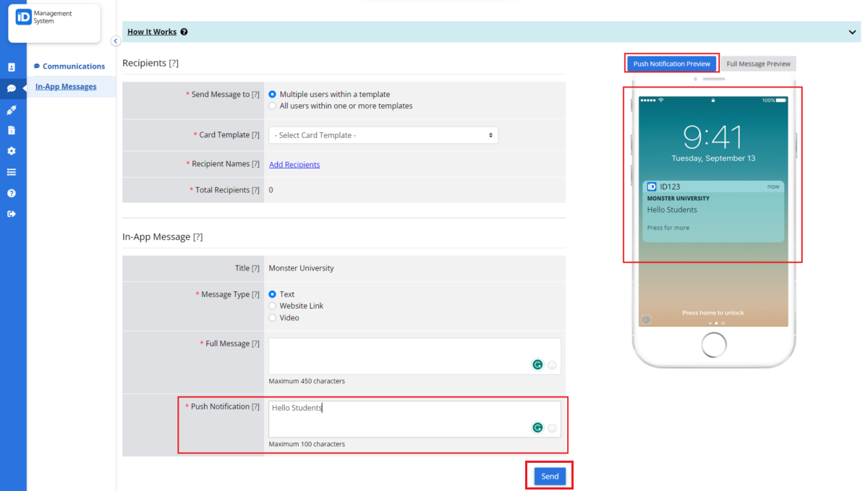Click into the Push Notification text area
Viewport: 868px width, 491px height.
pos(414,419)
